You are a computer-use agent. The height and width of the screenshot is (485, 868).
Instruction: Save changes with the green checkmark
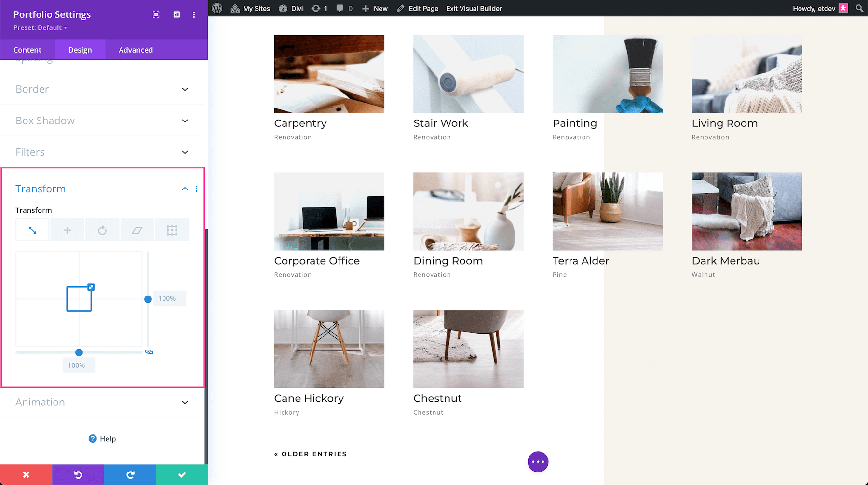point(182,474)
